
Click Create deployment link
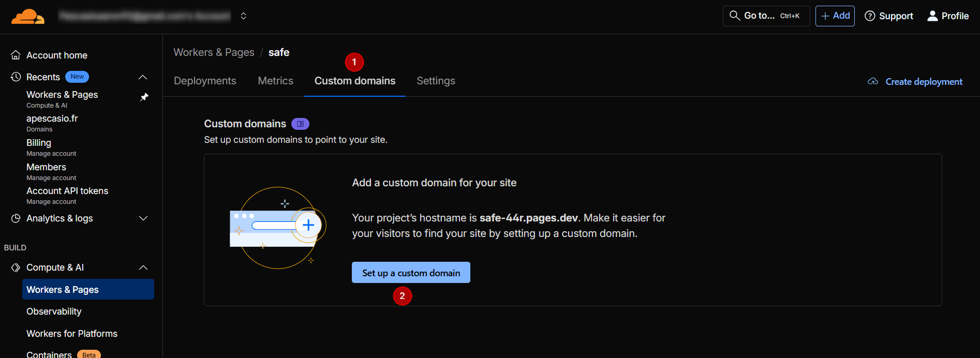[x=924, y=82]
